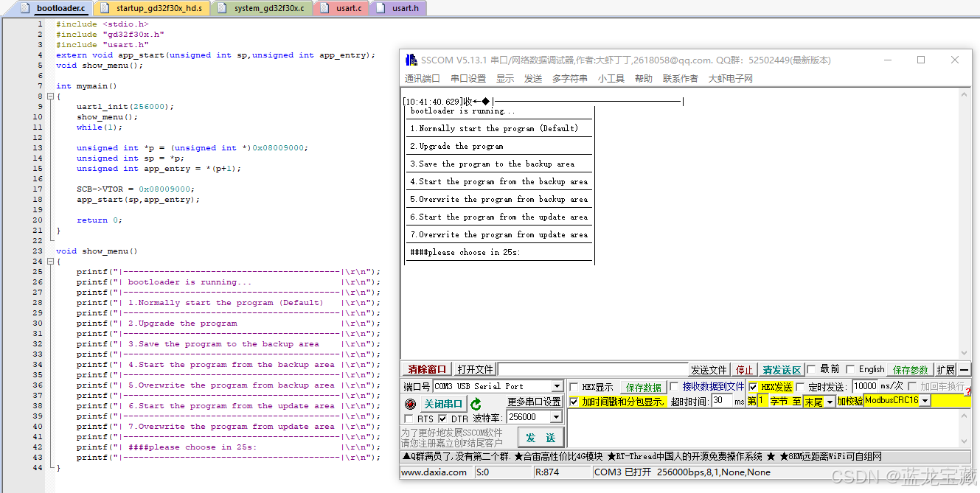This screenshot has height=493, width=980.
Task: Click the red question mark icon beside 加回车换行
Action: 967,393
